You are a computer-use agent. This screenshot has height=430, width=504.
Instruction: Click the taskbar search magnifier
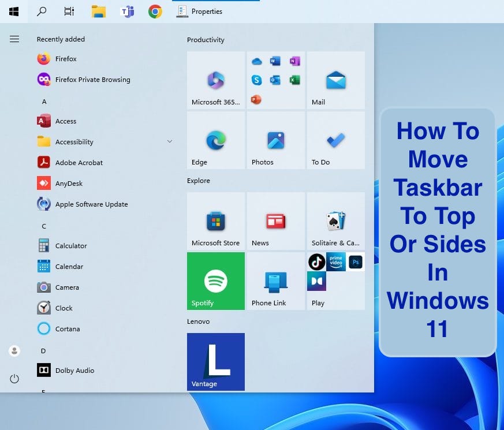42,12
